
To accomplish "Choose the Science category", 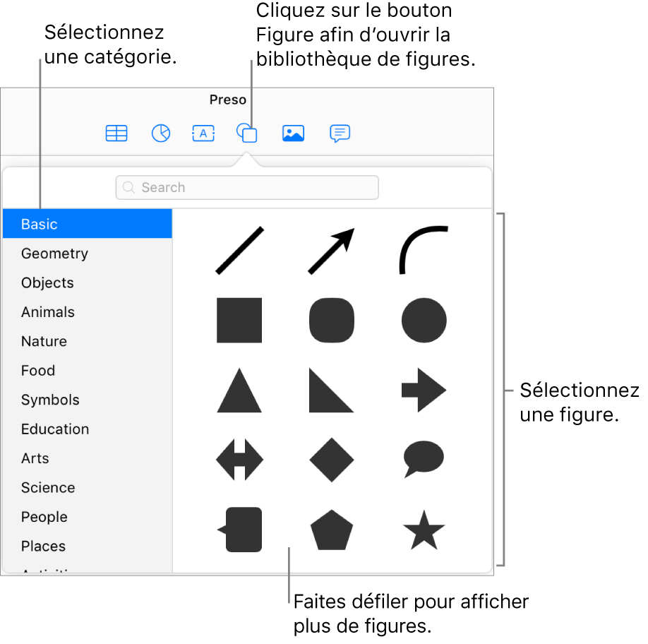I will point(88,488).
